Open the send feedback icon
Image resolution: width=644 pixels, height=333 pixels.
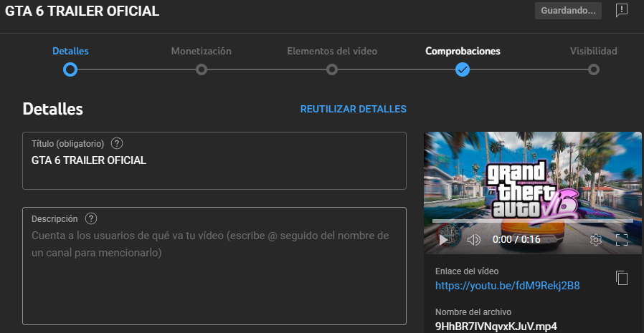tap(622, 10)
